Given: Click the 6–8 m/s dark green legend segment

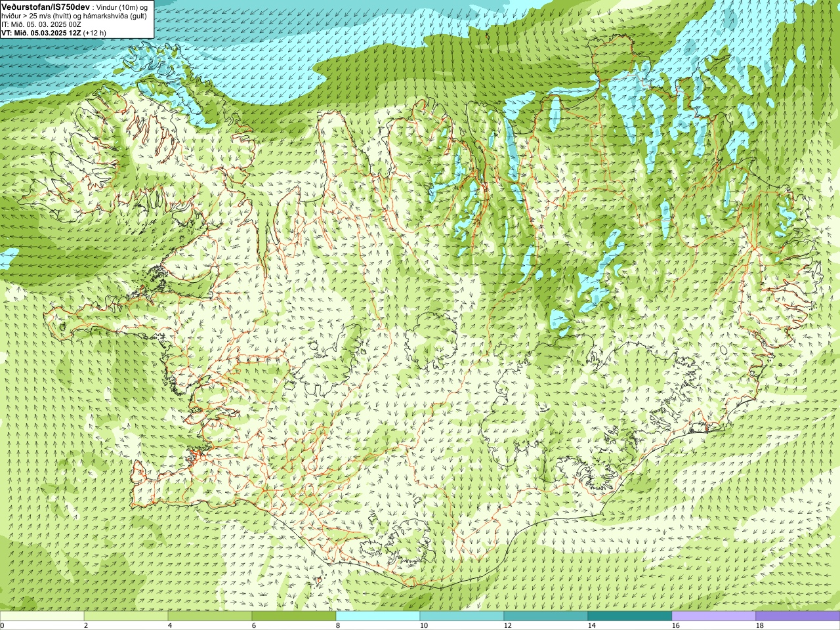Looking at the screenshot, I should (x=294, y=616).
